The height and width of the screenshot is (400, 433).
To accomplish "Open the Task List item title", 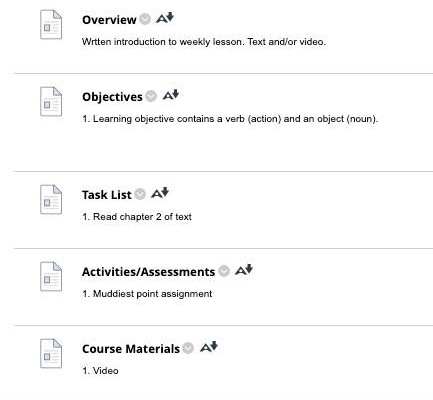I will [107, 195].
